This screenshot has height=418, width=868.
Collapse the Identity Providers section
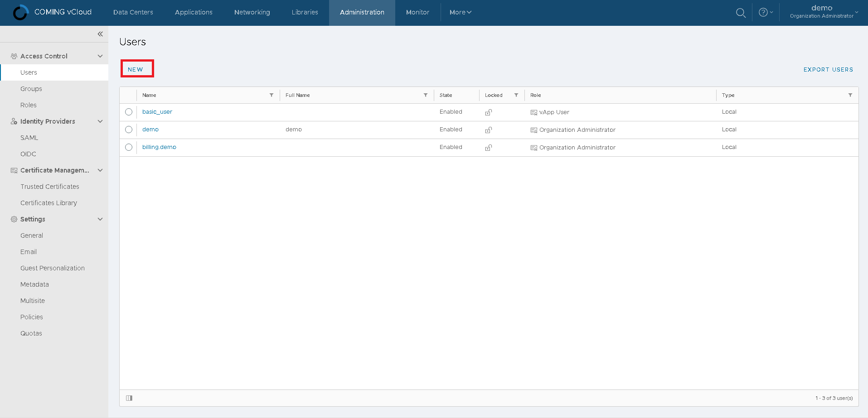100,121
